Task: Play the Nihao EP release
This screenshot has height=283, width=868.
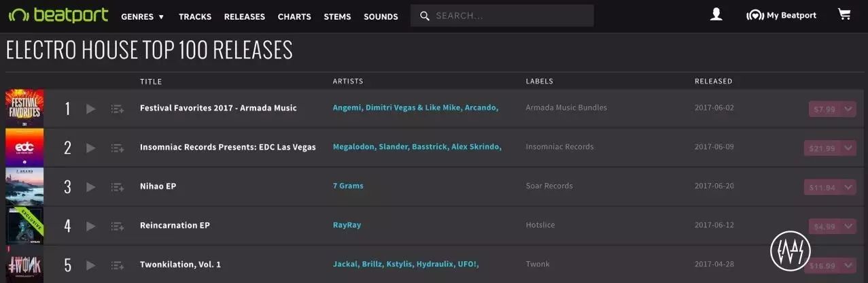Action: pyautogui.click(x=91, y=187)
